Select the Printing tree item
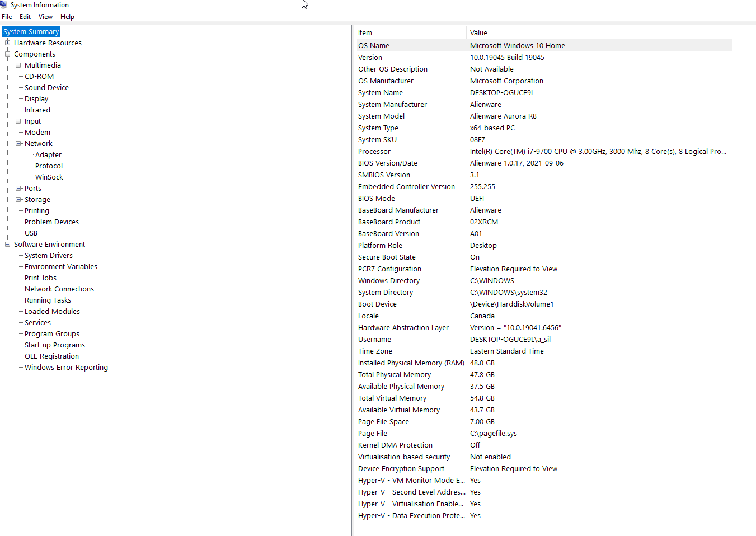The image size is (756, 536). pyautogui.click(x=37, y=211)
